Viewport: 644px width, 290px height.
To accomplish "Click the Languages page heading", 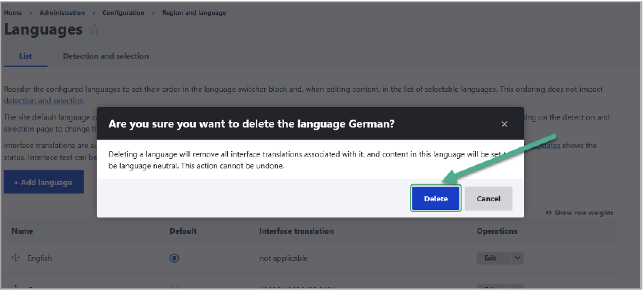I will (43, 30).
